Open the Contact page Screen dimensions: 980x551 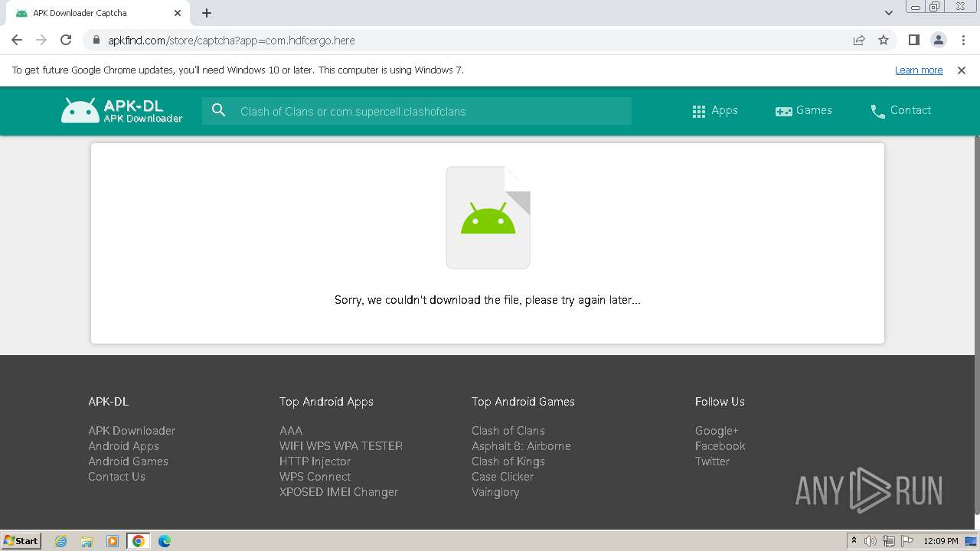pos(900,110)
